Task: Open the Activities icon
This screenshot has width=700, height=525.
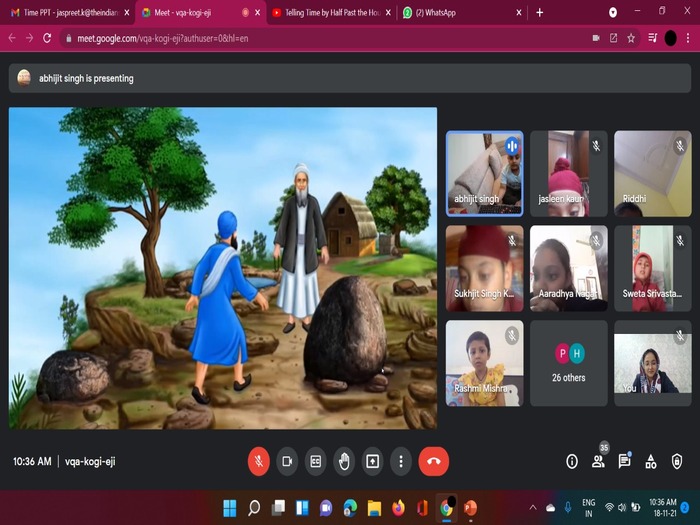Action: point(651,461)
